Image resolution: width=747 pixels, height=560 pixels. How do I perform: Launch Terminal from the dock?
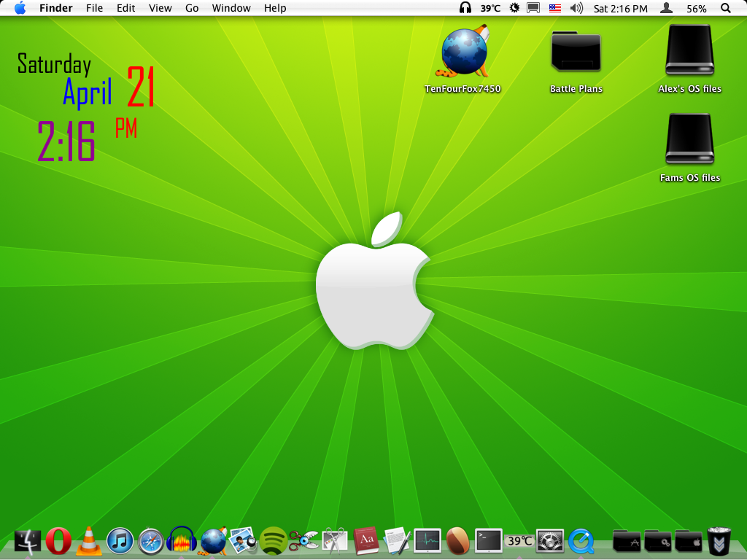489,541
